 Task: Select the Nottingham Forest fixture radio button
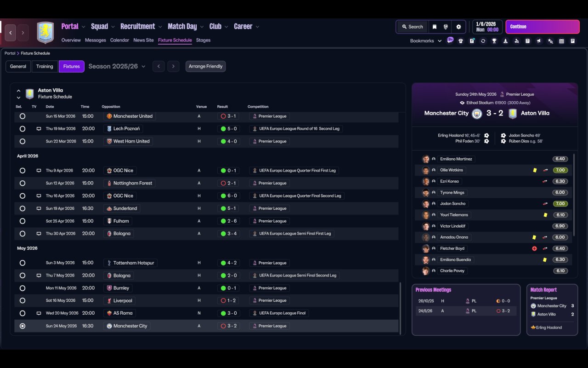[x=23, y=183]
